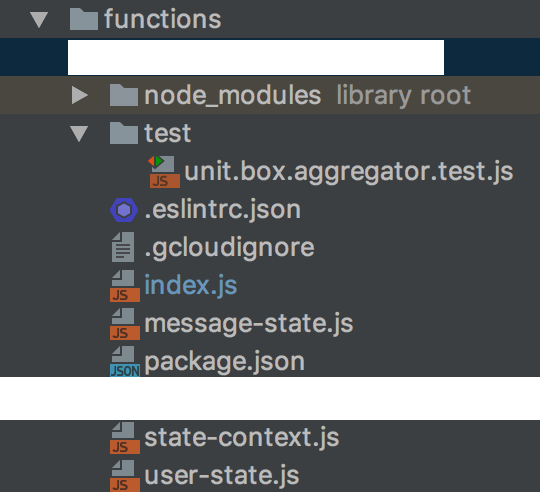Click the .gcloudignore text file icon
The image size is (540, 492).
click(x=123, y=247)
